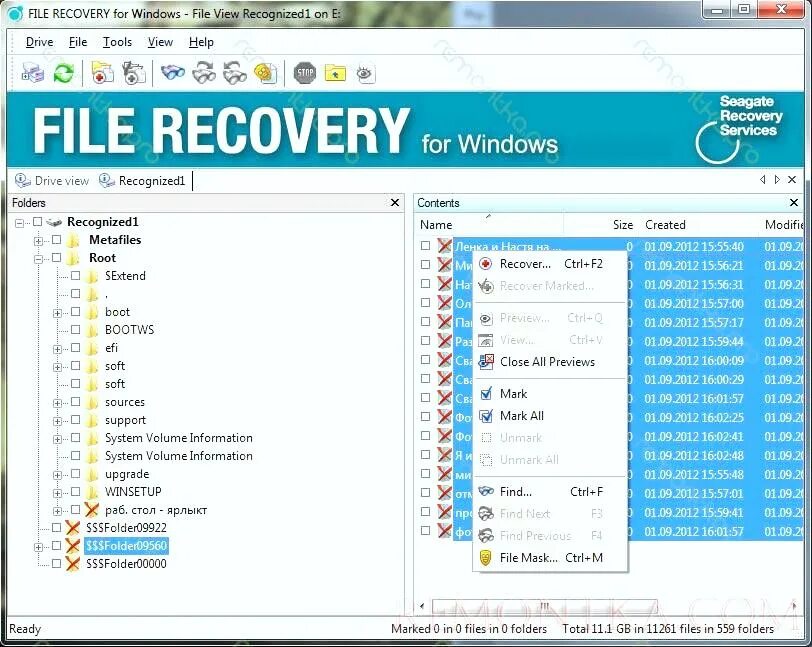The image size is (812, 647).
Task: Click the Find binoculars icon in context menu
Action: coord(486,492)
